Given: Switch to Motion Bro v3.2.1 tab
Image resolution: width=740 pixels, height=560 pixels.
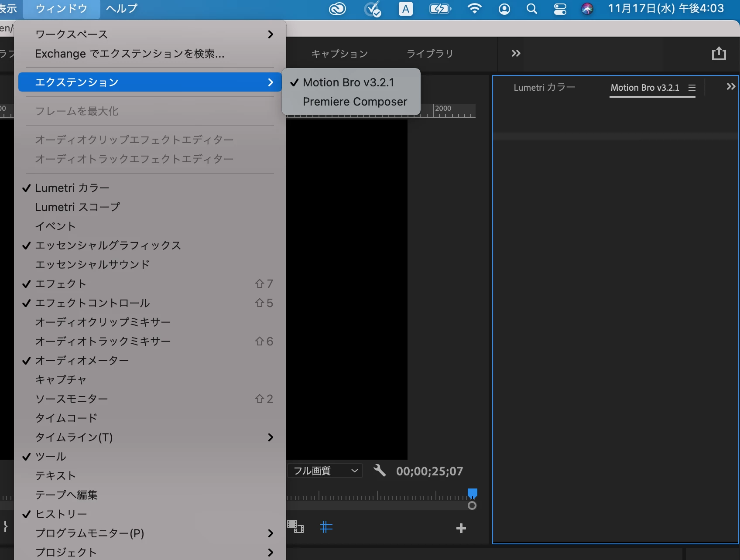Looking at the screenshot, I should [645, 88].
